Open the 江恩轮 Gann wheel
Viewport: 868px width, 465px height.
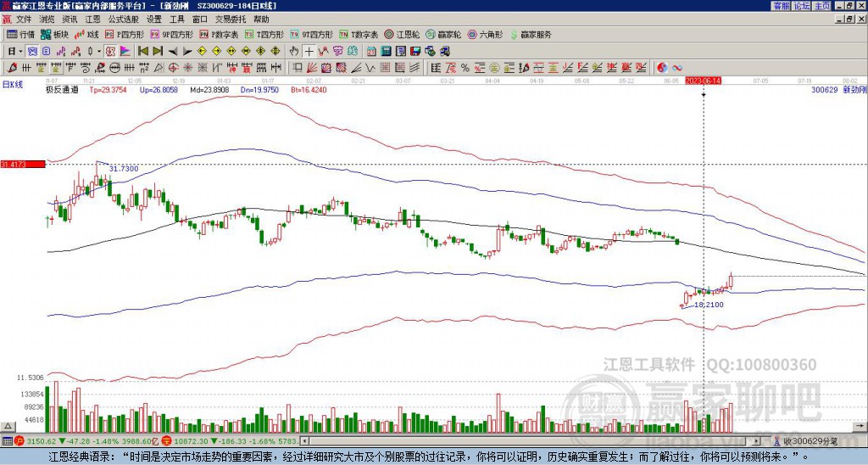click(403, 34)
